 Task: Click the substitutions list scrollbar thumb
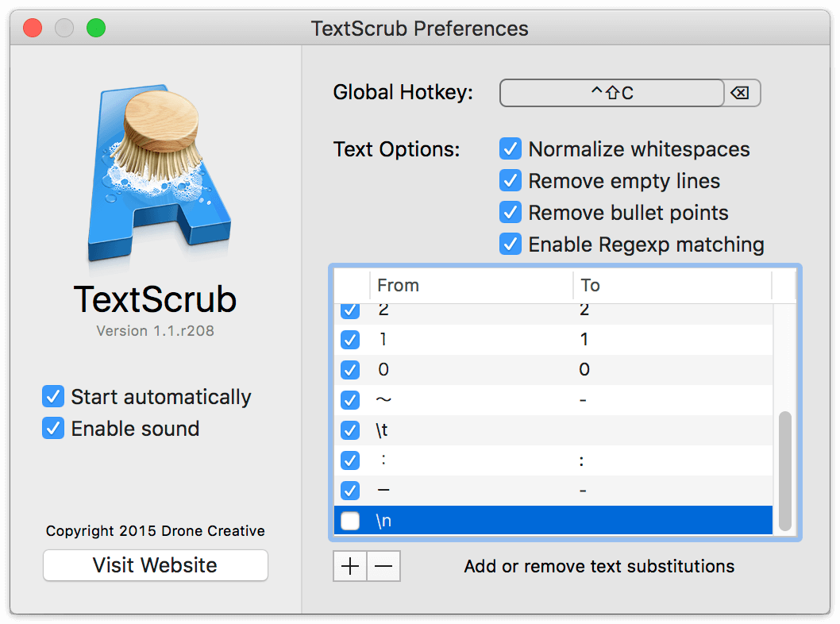coord(785,471)
